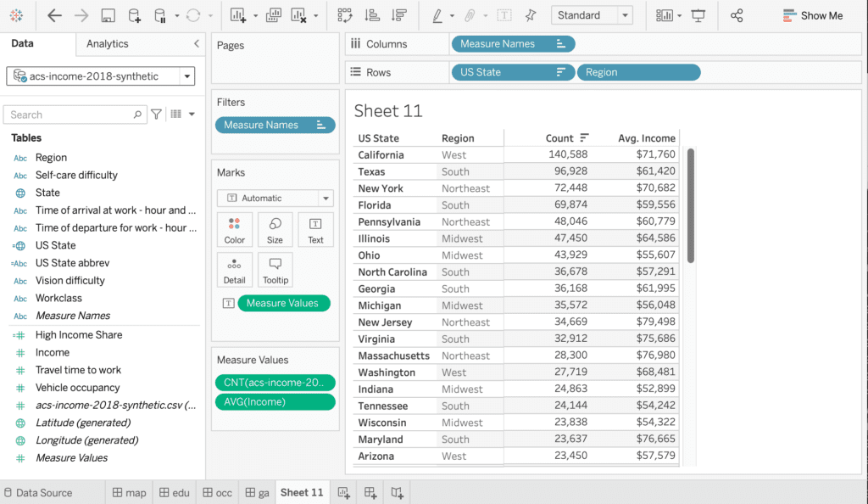
Task: Select the High Income Share field
Action: tap(79, 334)
